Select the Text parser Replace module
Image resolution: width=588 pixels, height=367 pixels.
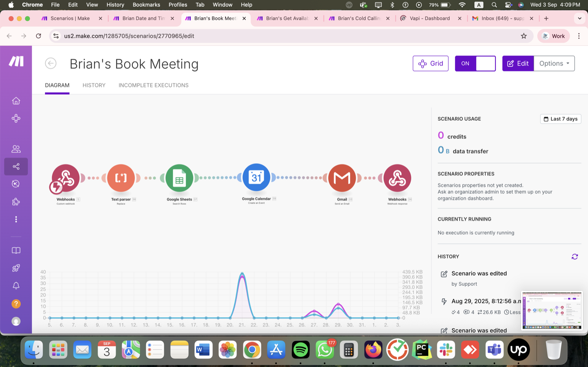[x=121, y=178]
